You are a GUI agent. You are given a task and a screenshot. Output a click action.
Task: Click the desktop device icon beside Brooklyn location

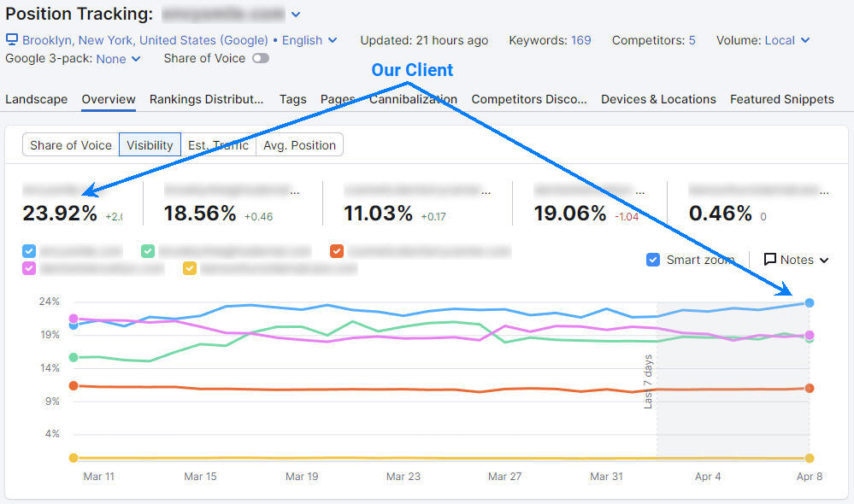pos(12,40)
